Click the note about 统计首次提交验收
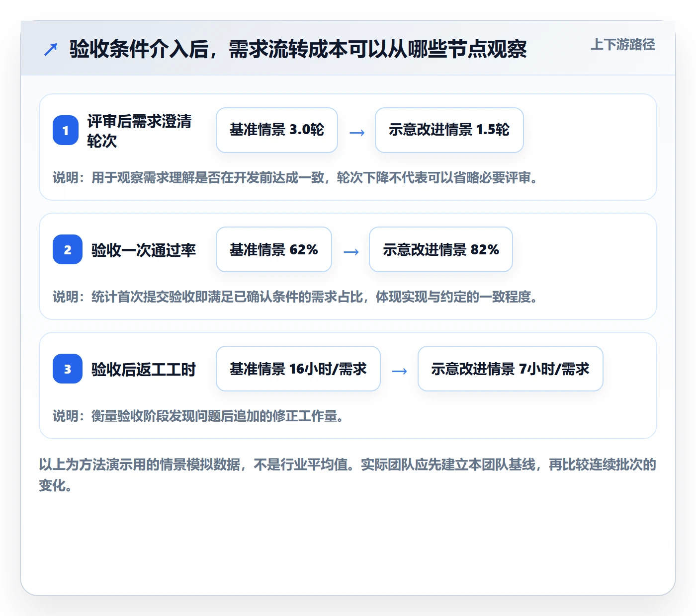Image resolution: width=696 pixels, height=616 pixels. [295, 297]
